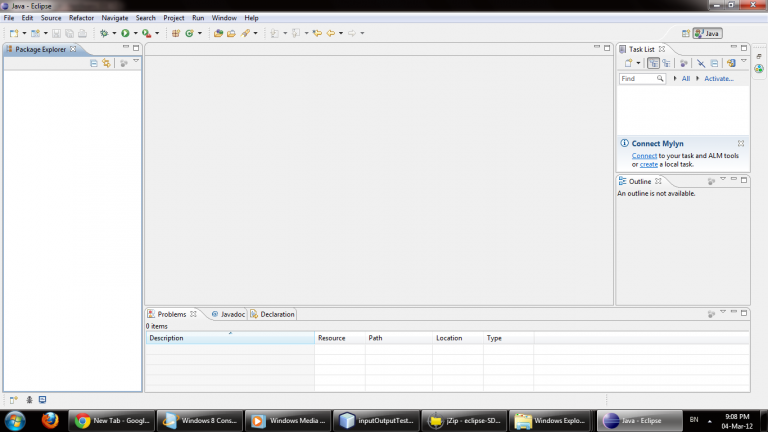768x432 pixels.
Task: Click the Back navigation arrow in toolbar
Action: pyautogui.click(x=330, y=33)
